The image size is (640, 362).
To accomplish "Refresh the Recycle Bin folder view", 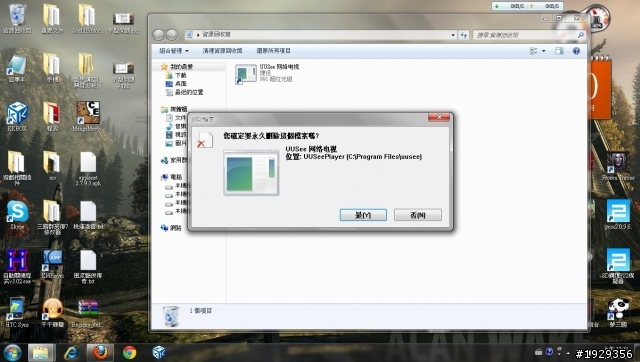I will pyautogui.click(x=463, y=35).
